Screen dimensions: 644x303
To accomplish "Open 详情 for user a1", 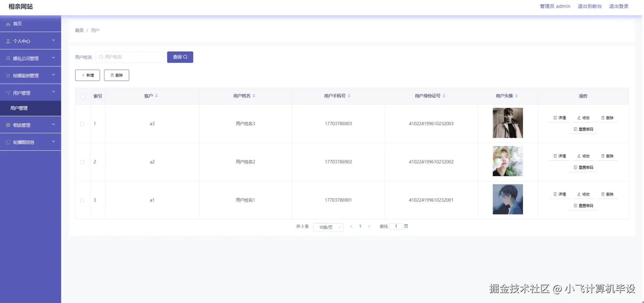I will (x=560, y=194).
